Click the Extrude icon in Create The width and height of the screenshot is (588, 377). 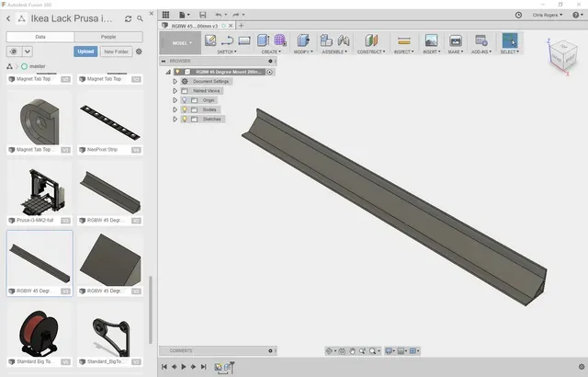[x=264, y=40]
